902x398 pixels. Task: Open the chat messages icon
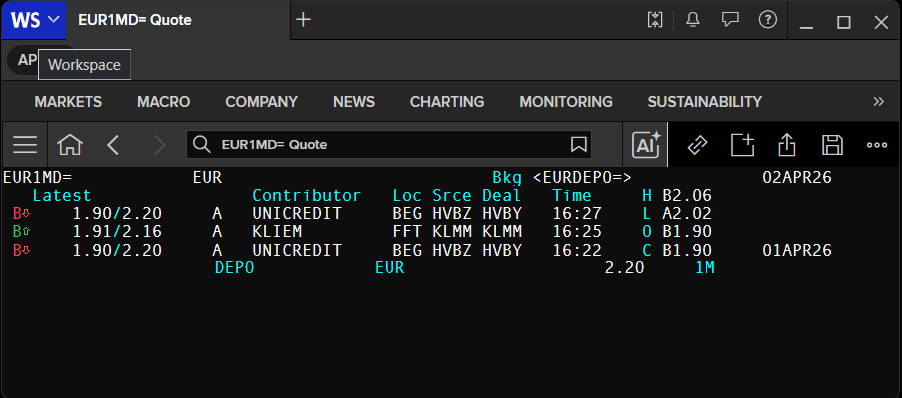tap(730, 20)
